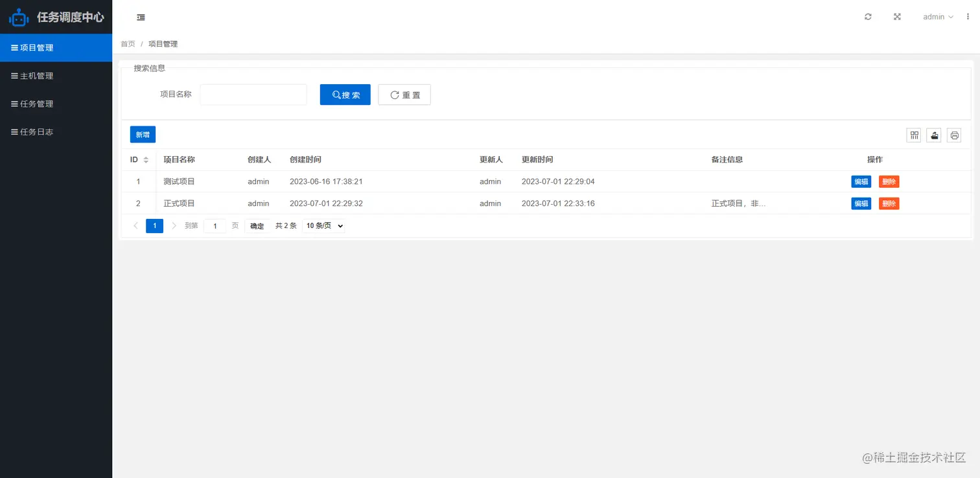The width and height of the screenshot is (980, 478).
Task: Click the 备注信息 column header
Action: [x=727, y=160]
